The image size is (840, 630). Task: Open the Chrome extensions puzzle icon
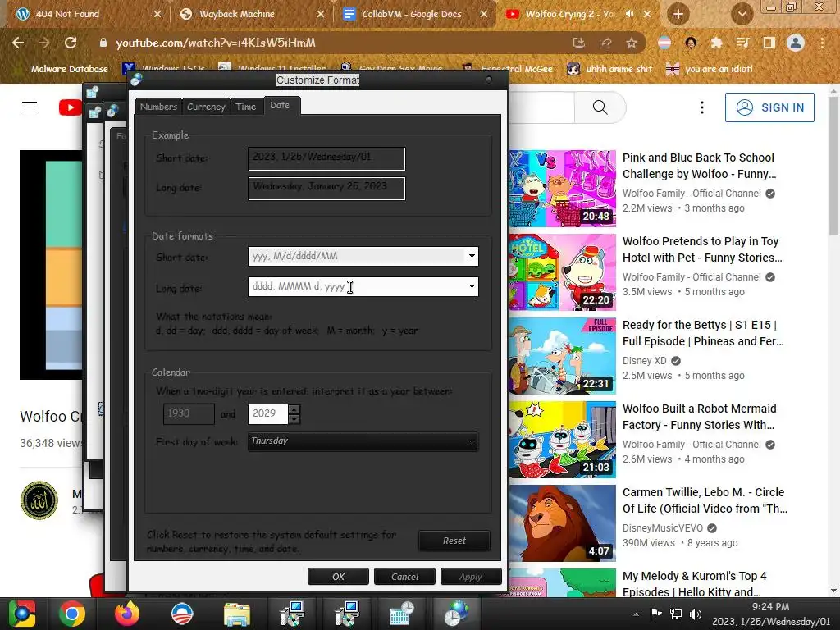[x=716, y=43]
